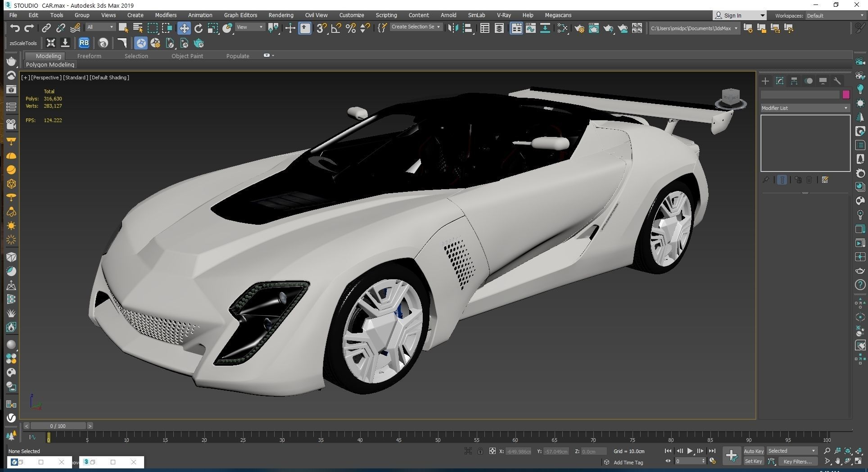Click the X coordinate field
The width and height of the screenshot is (868, 472).
tap(519, 451)
